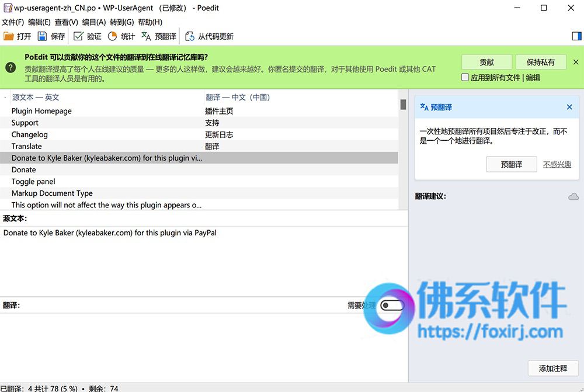Dismiss the green contribution banner
This screenshot has height=392, width=584.
point(576,63)
